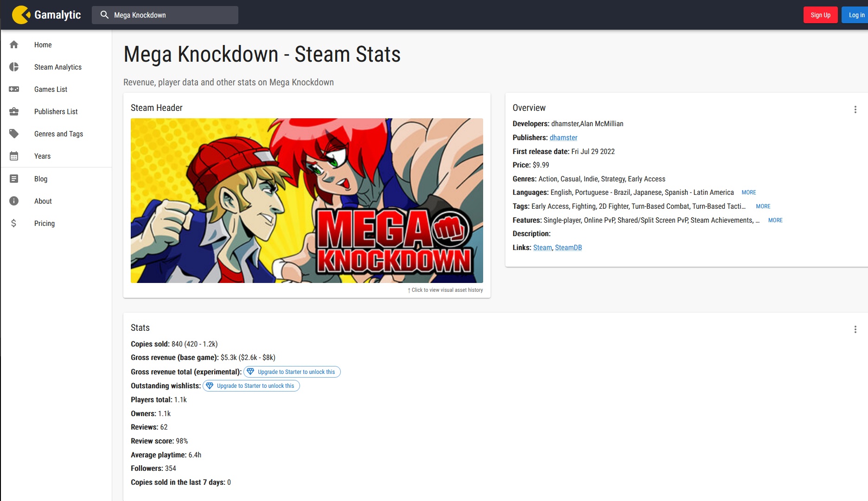
Task: Click the 'Average playtime: 6.4h' stat
Action: pyautogui.click(x=166, y=455)
